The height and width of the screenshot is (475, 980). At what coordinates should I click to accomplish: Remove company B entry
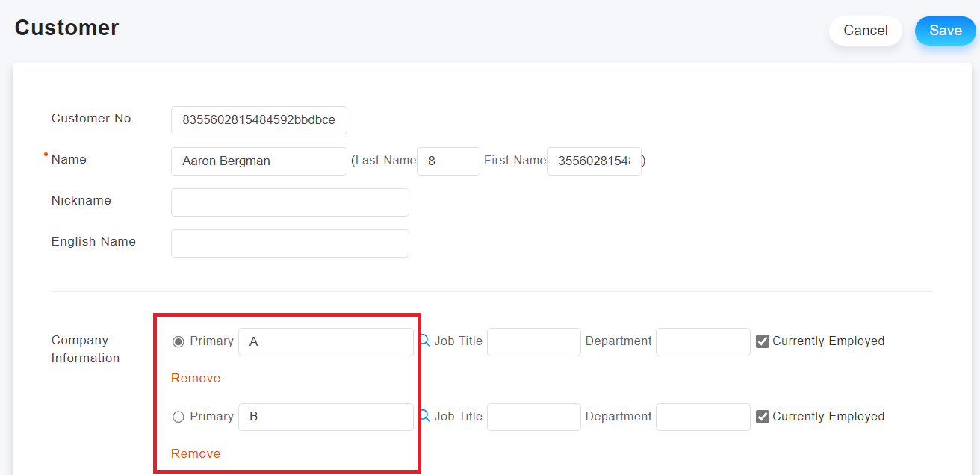pos(196,453)
